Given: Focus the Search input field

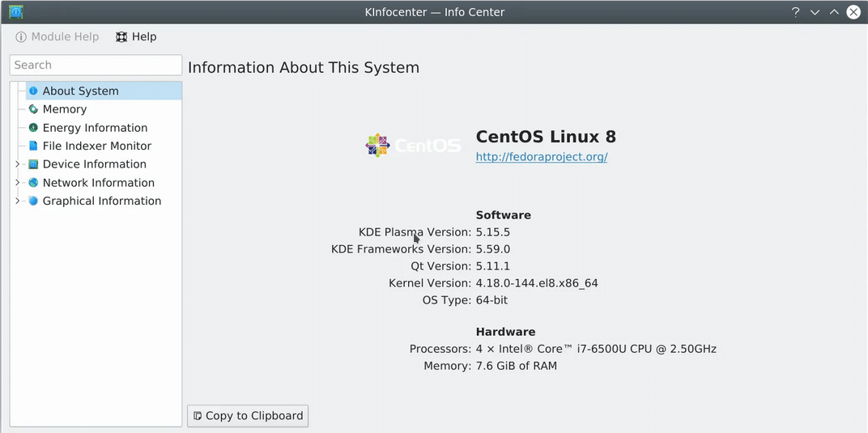Looking at the screenshot, I should point(96,65).
